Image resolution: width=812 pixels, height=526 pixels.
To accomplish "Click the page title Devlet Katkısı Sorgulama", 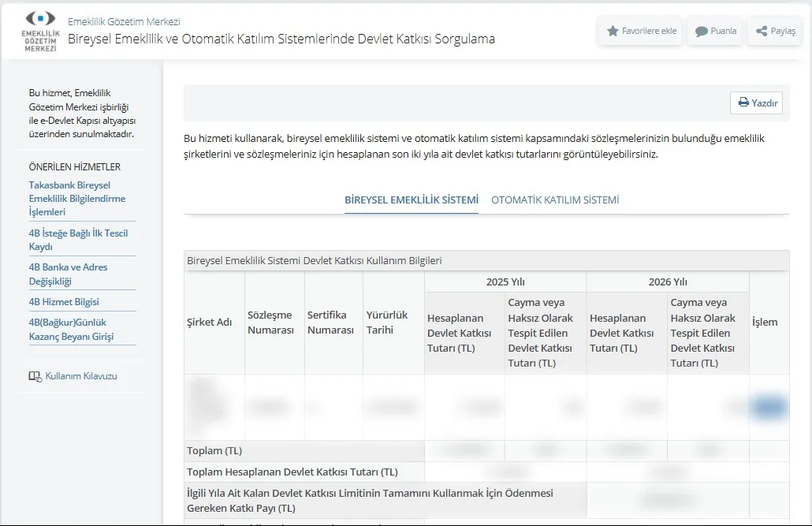I will 281,39.
